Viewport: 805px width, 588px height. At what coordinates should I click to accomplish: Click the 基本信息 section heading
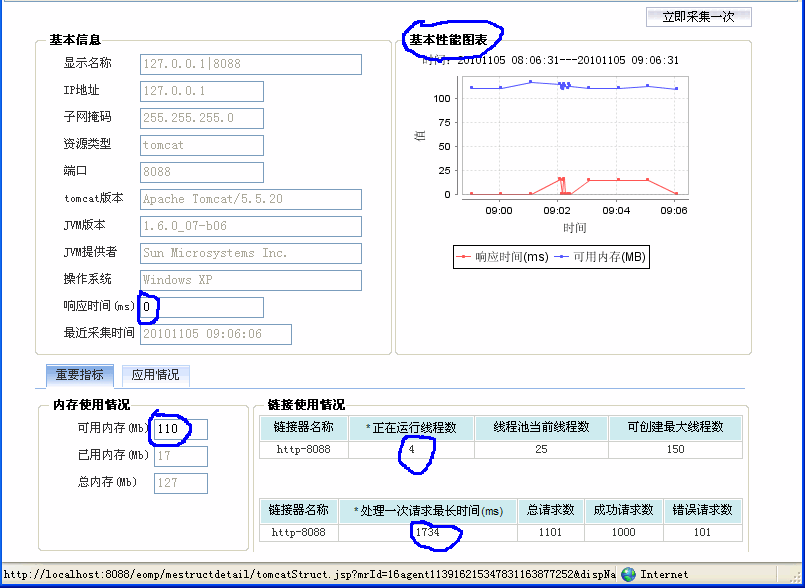click(x=75, y=40)
